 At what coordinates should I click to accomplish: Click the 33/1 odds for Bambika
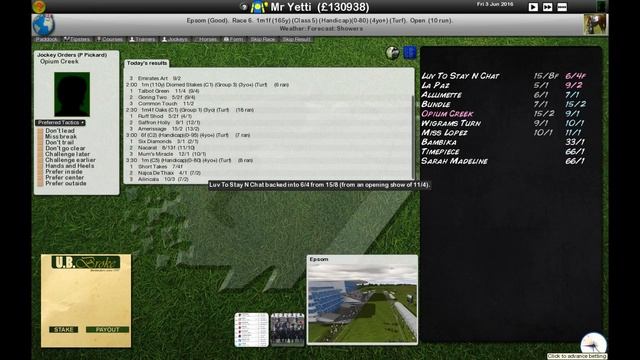coord(575,142)
